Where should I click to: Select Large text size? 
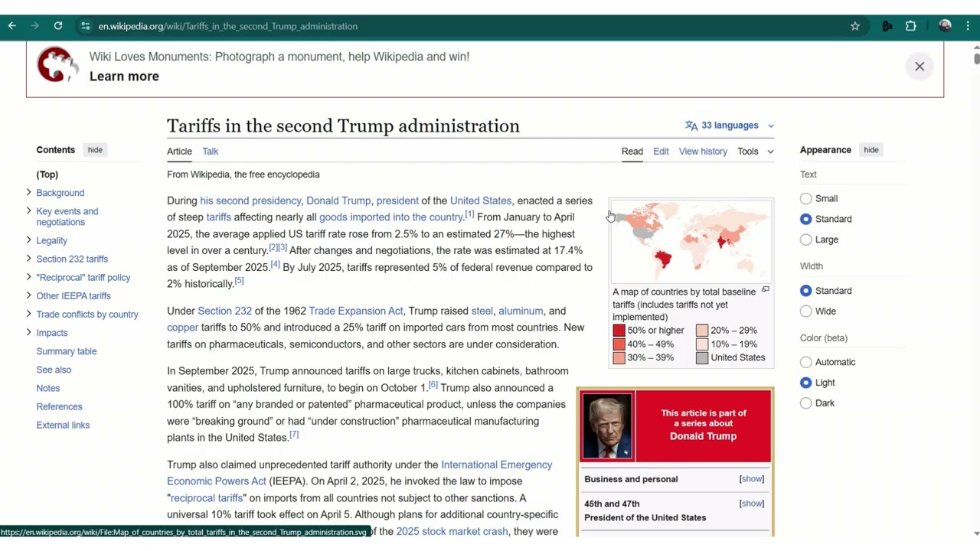[806, 240]
